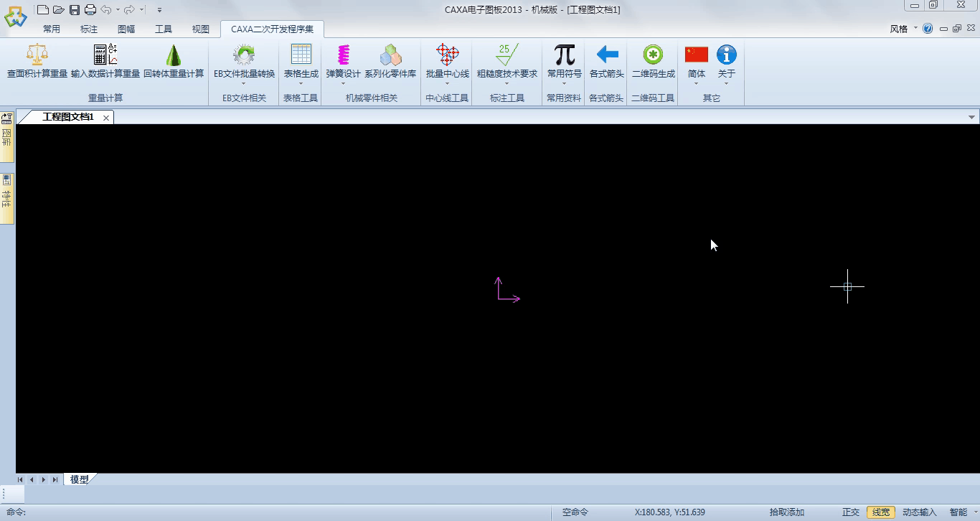Select the 模型 layout tab at bottom
Viewport: 980px width, 521px height.
point(79,479)
